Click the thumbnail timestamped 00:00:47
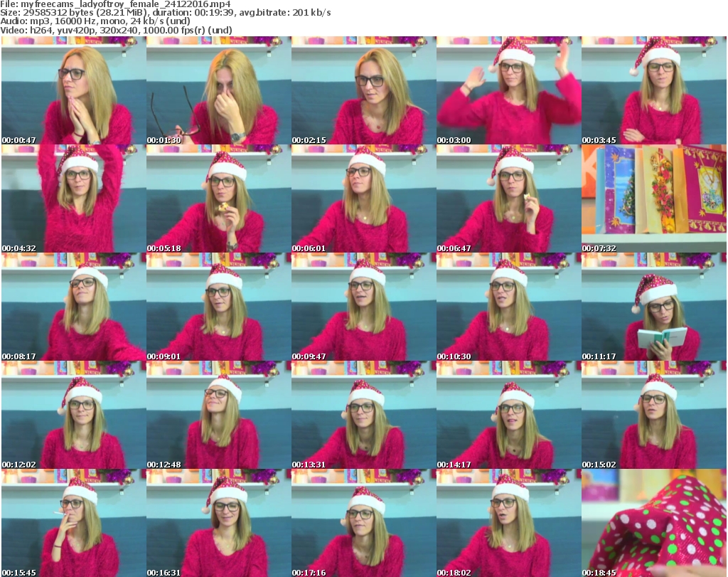The image size is (728, 577). pyautogui.click(x=73, y=90)
